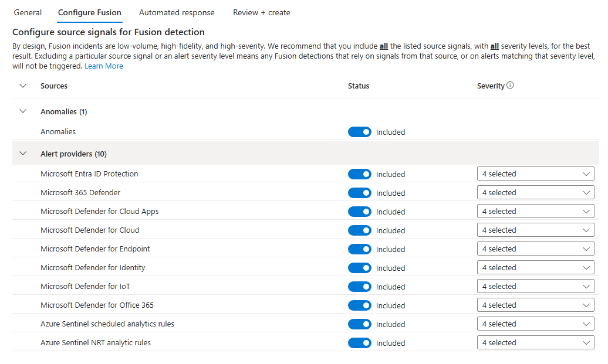
Task: Disable Microsoft 365 Defender source
Action: (x=359, y=193)
